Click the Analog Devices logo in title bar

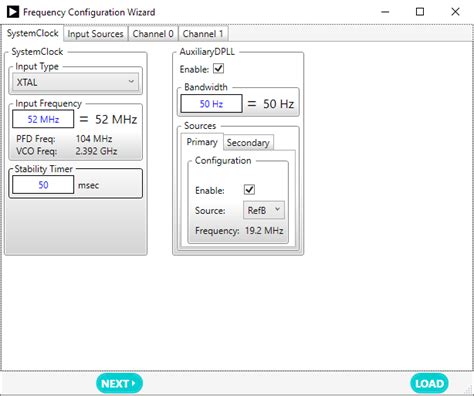(13, 12)
